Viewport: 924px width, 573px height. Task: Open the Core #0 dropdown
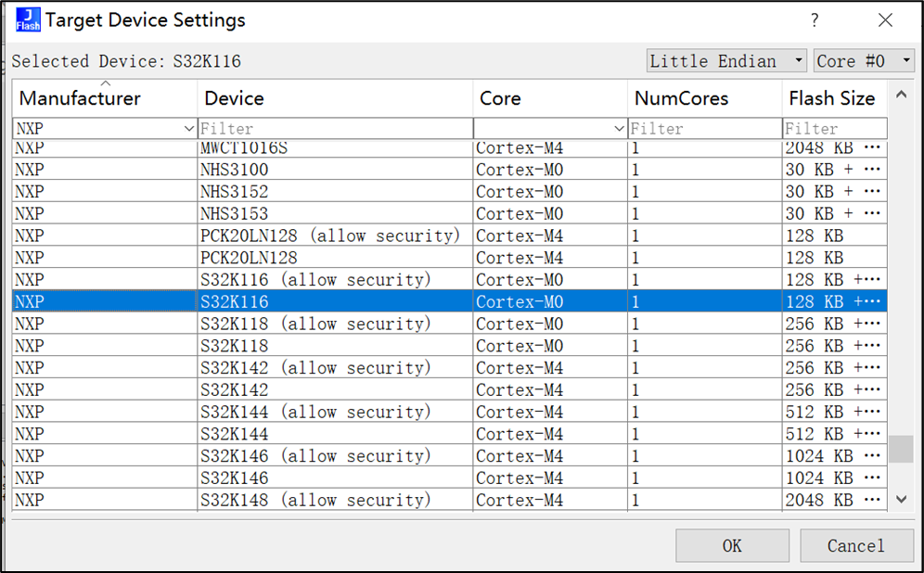[864, 61]
